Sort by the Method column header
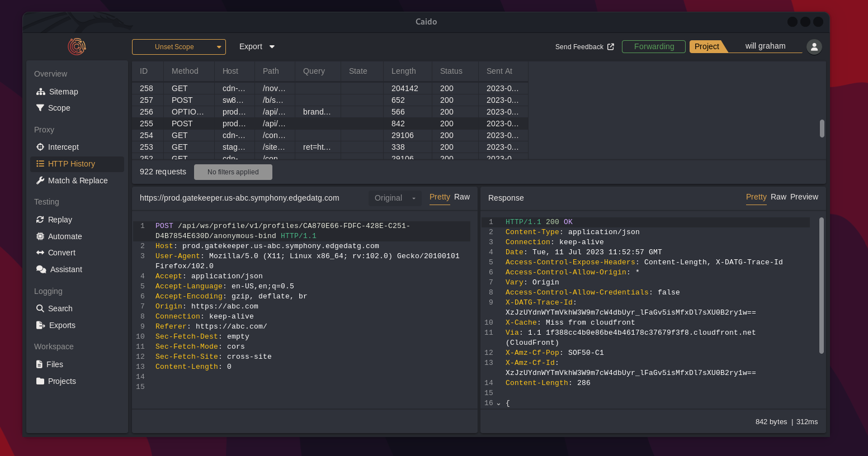This screenshot has height=456, width=868. click(x=189, y=71)
